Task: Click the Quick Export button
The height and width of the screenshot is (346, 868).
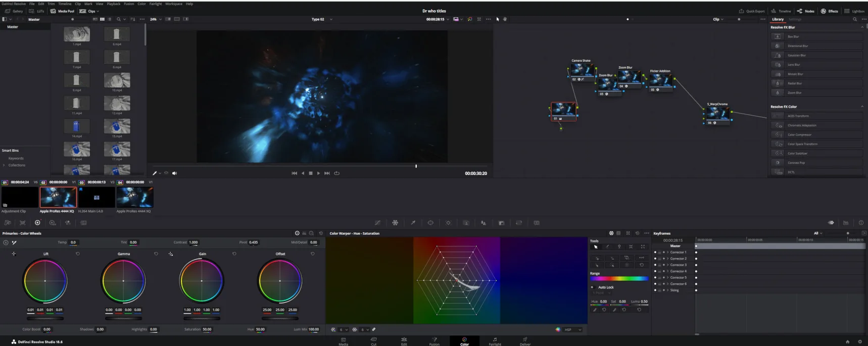Action: tap(752, 11)
